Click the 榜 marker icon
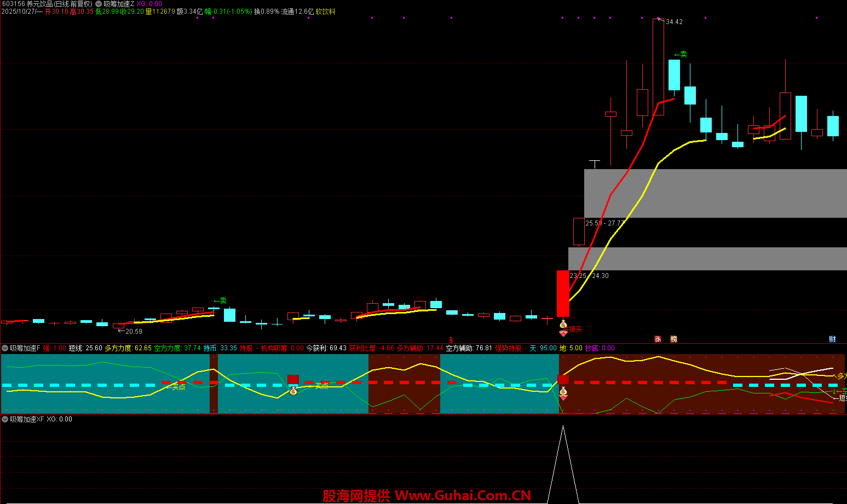The width and height of the screenshot is (847, 504). pyautogui.click(x=673, y=339)
